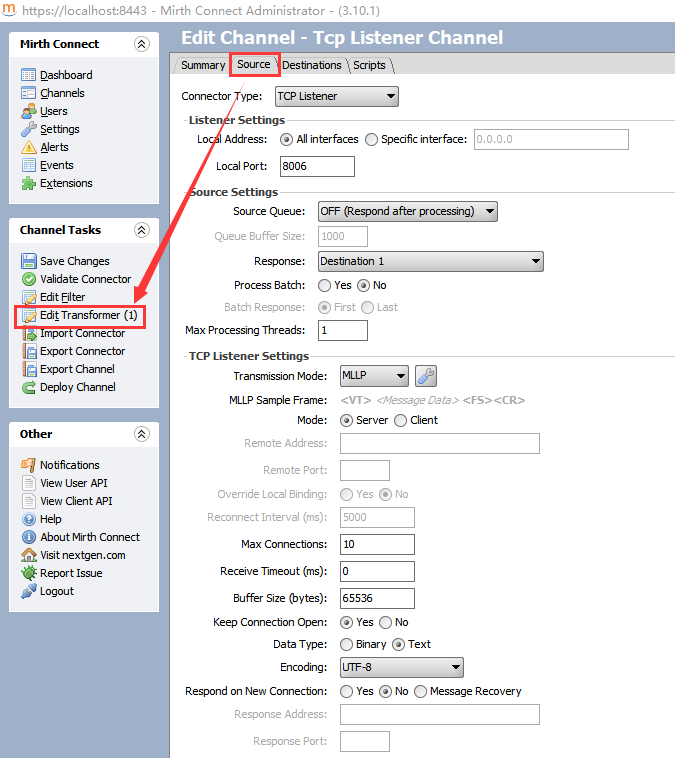Select Specific interface radio button

coord(371,140)
